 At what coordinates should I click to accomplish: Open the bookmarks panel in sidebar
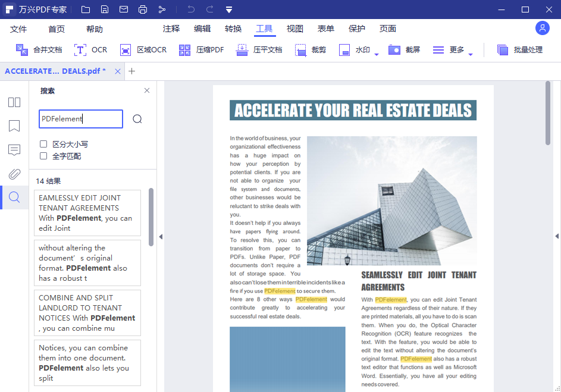14,126
